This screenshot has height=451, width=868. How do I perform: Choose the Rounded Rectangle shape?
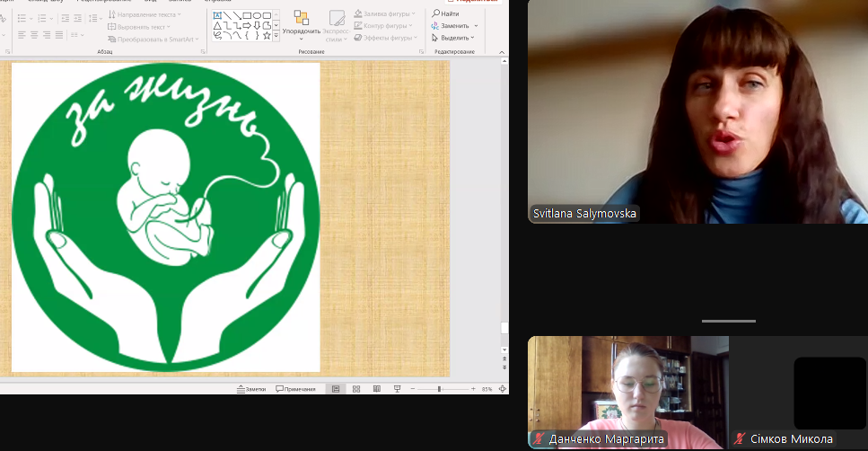pos(267,15)
